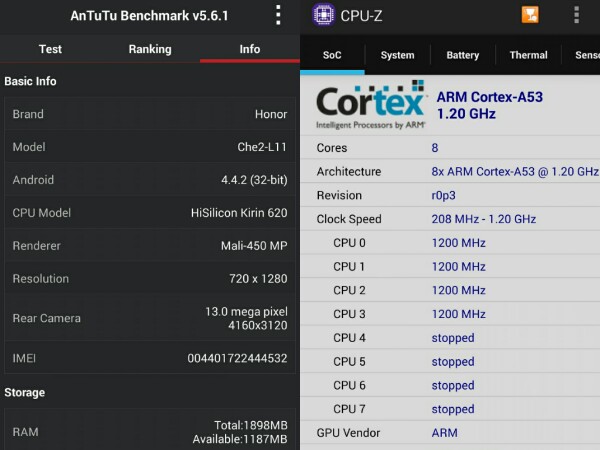Tap the Resolution 720 x 1280 row
The width and height of the screenshot is (600, 450).
(150, 279)
